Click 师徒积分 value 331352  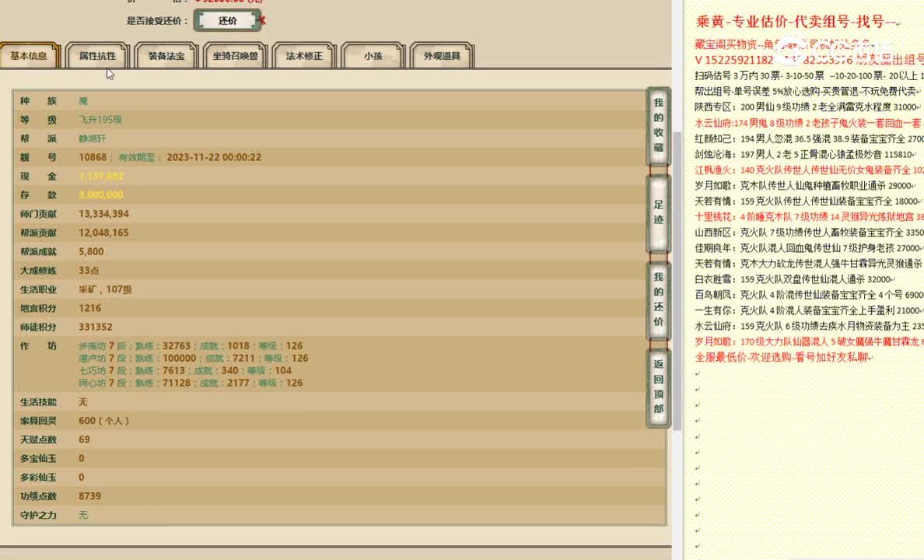click(x=96, y=327)
